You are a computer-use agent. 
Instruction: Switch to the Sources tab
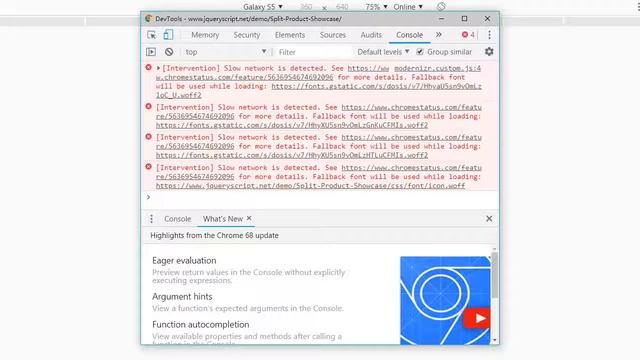point(333,35)
